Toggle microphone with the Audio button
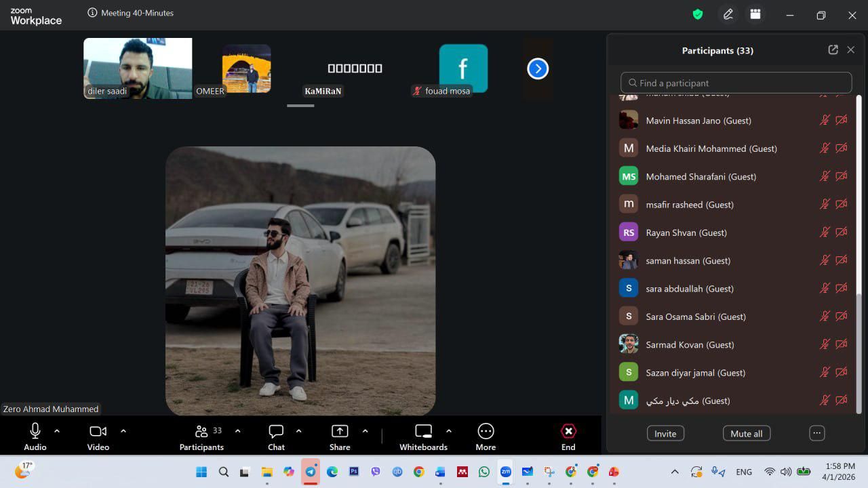 coord(35,436)
